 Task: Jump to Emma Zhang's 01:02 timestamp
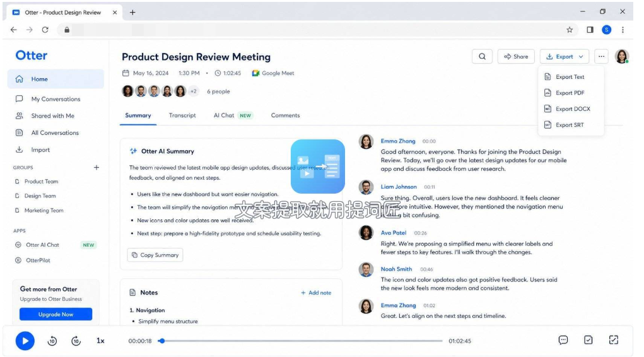pyautogui.click(x=429, y=306)
